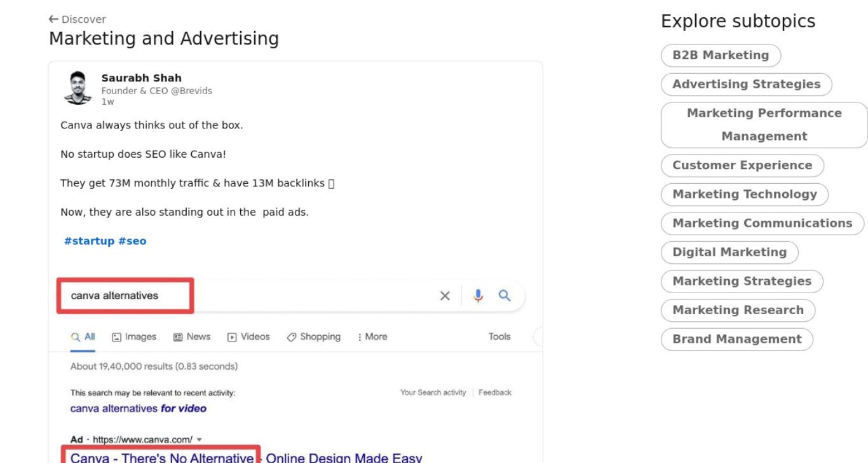The height and width of the screenshot is (463, 868).
Task: Click the voice search microphone icon
Action: pos(479,296)
